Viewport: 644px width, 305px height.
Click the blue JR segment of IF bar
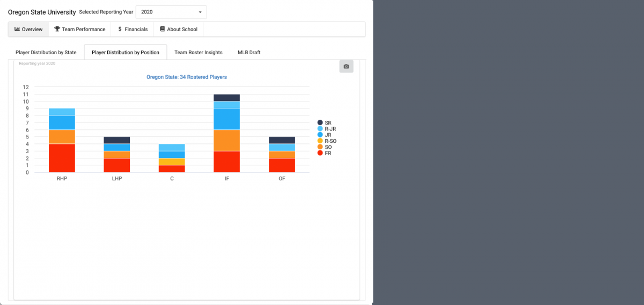[227, 119]
